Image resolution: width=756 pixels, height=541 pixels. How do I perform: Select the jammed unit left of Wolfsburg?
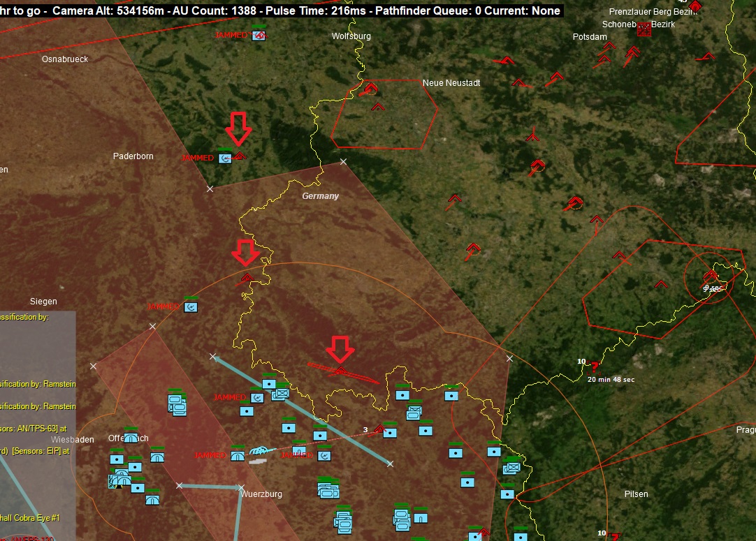click(259, 35)
